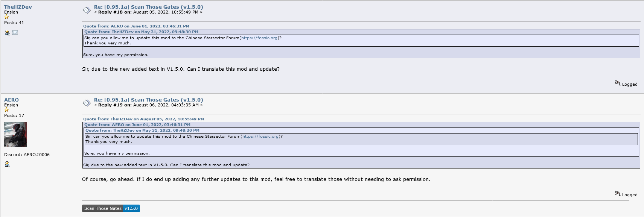The image size is (644, 217).
Task: Click AERO's gold star rank icon
Action: [6, 110]
